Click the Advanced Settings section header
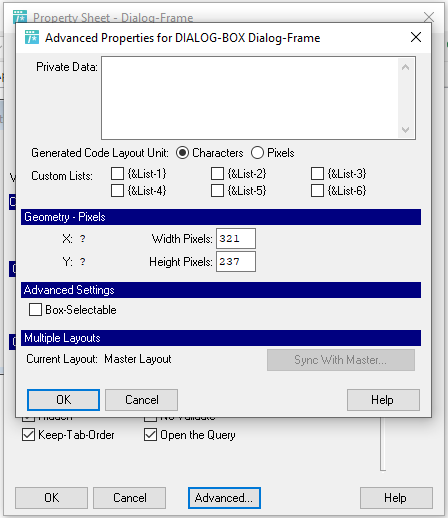This screenshot has height=518, width=448. (221, 290)
